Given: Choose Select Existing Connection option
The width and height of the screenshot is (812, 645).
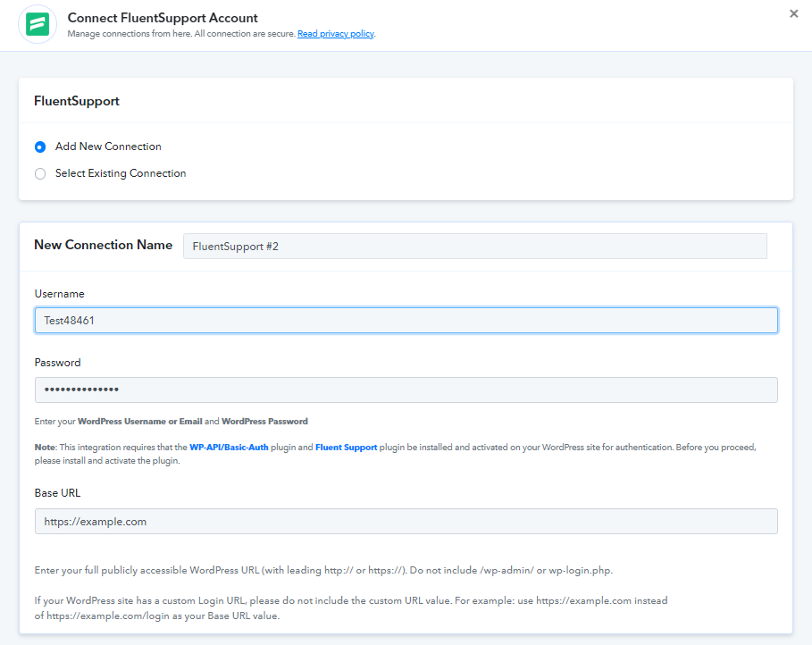Looking at the screenshot, I should (40, 173).
